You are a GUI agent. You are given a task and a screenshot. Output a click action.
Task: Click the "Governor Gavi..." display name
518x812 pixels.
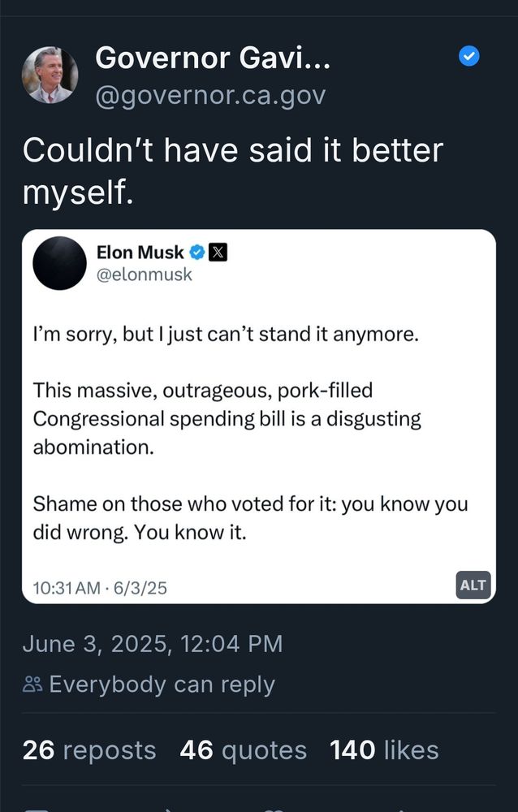[213, 58]
